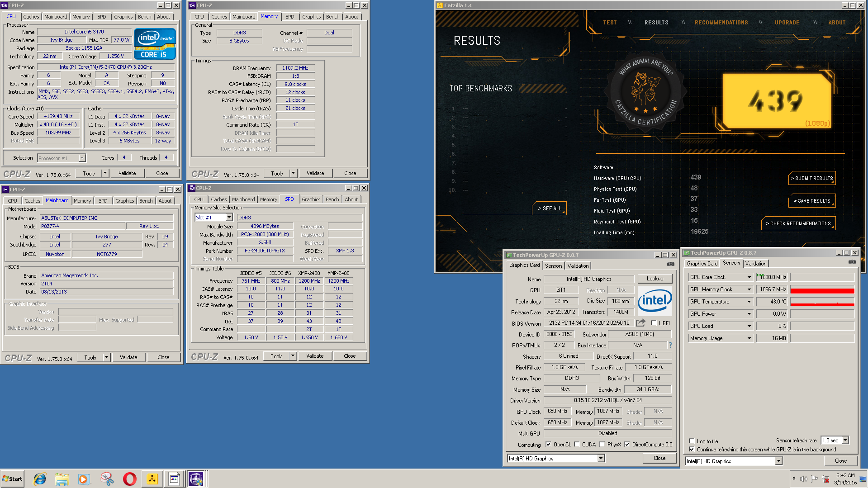The height and width of the screenshot is (488, 868).
Task: Click the Catzilla certification animal badge
Action: [646, 92]
